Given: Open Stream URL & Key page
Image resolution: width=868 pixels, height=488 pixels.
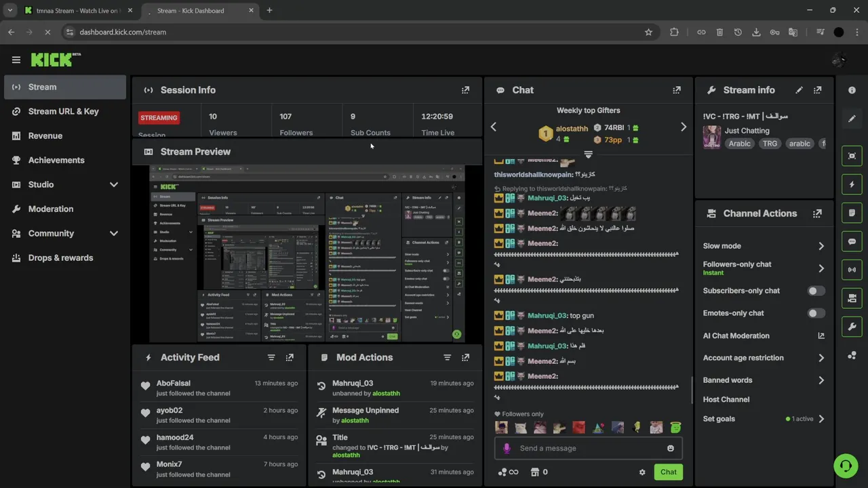Looking at the screenshot, I should coord(64,111).
